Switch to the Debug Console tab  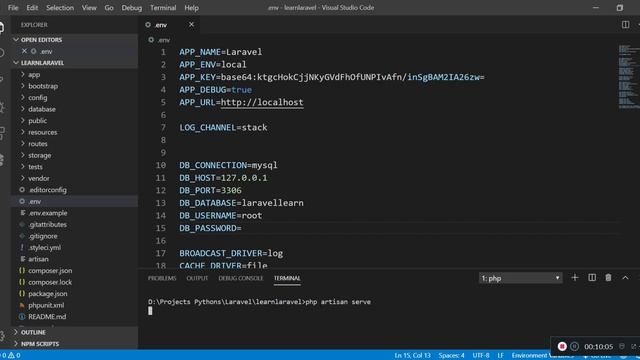pyautogui.click(x=241, y=278)
